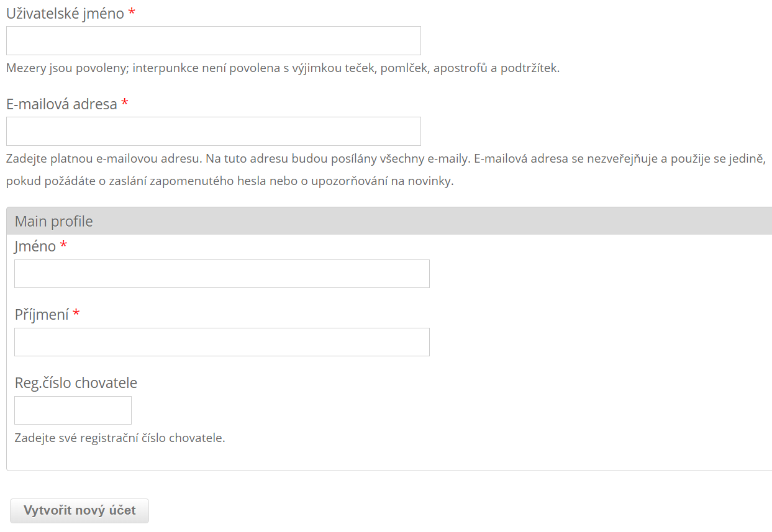The height and width of the screenshot is (532, 772).
Task: Click the Main profile section title
Action: (x=54, y=222)
